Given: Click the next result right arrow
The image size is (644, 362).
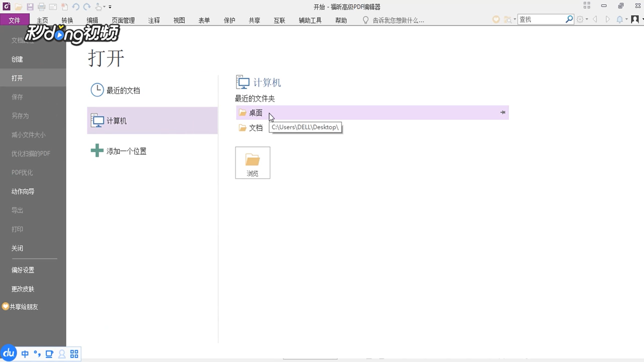Looking at the screenshot, I should click(607, 19).
